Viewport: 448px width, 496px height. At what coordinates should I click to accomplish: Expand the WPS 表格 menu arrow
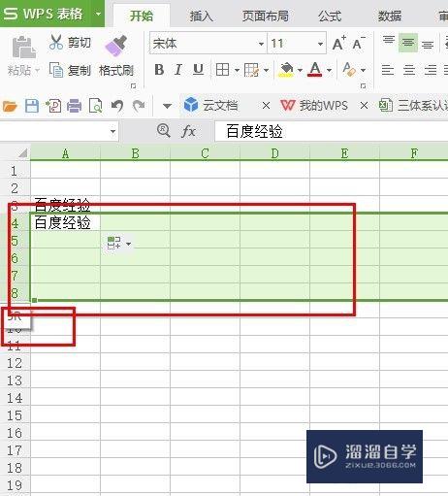tap(98, 14)
